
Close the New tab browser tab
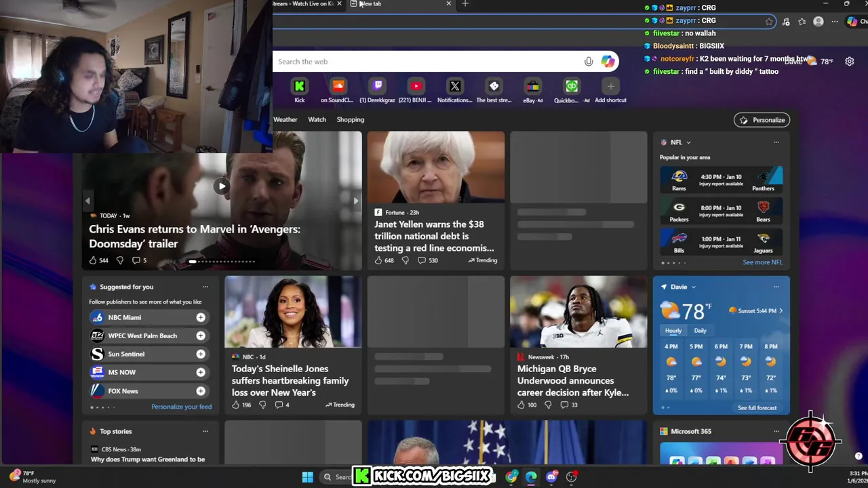click(x=448, y=4)
